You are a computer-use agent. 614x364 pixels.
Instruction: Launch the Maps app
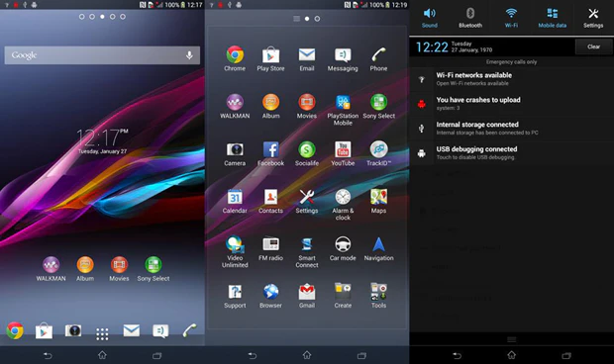(378, 201)
